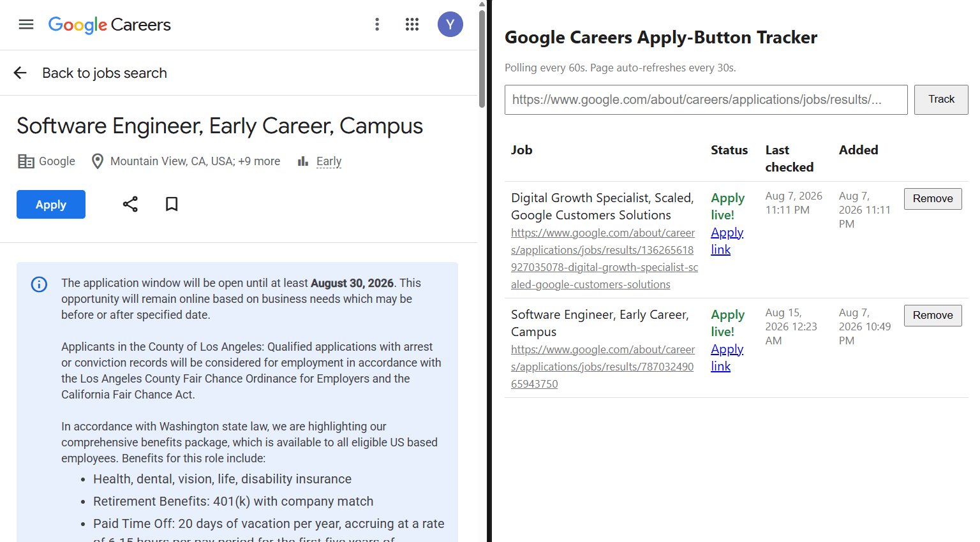Share this job posting
Screen dimensions: 980x542
pyautogui.click(x=130, y=204)
